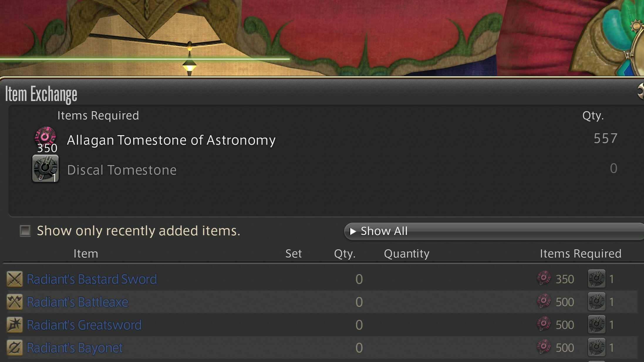This screenshot has width=644, height=362.
Task: Click the Discal Tomestone icon
Action: coord(45,168)
